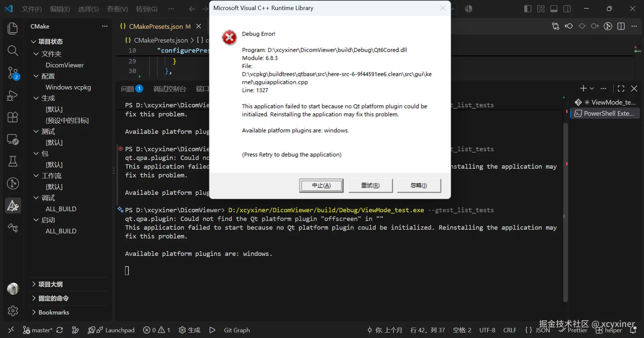Screen dimensions: 644x338
Task: Click the 生成 build button in status bar
Action: click(x=190, y=330)
